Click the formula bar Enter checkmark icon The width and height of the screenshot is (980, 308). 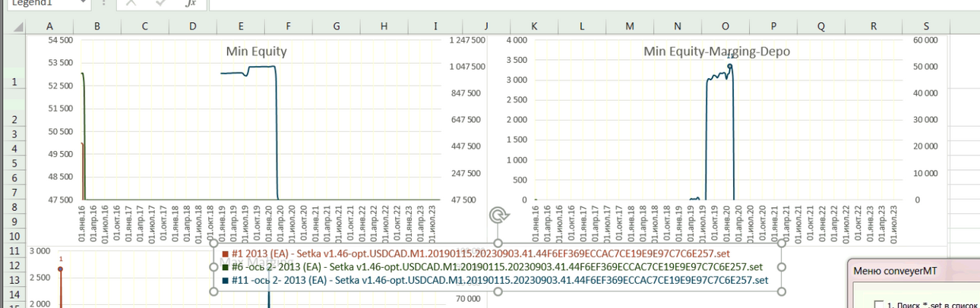[162, 3]
